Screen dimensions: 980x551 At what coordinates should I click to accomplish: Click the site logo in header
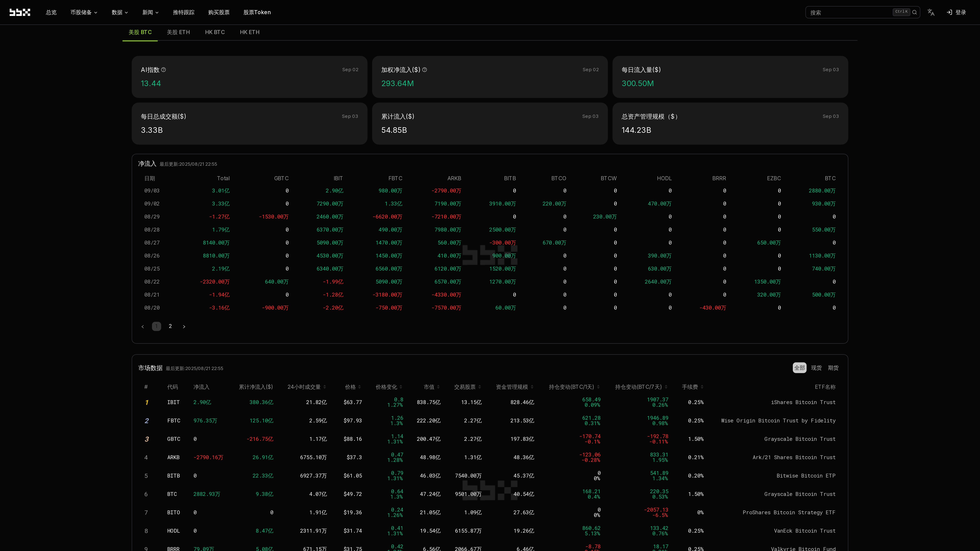pyautogui.click(x=20, y=12)
